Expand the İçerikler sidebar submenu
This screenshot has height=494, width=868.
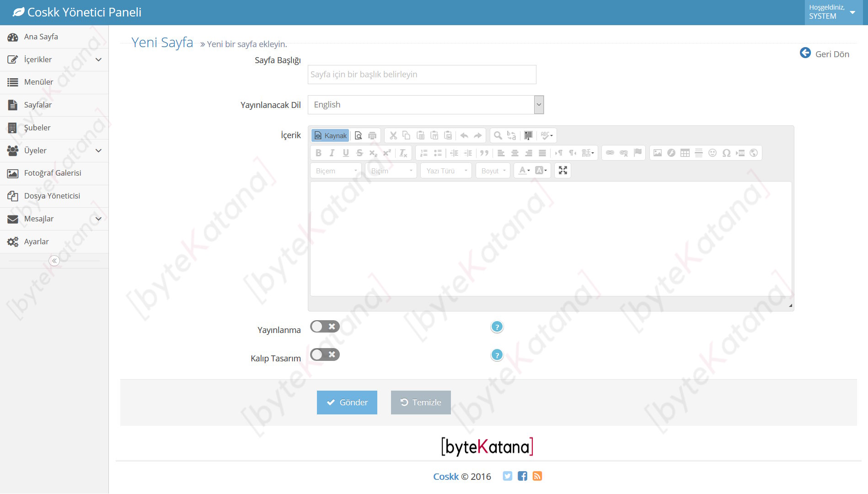coord(54,59)
